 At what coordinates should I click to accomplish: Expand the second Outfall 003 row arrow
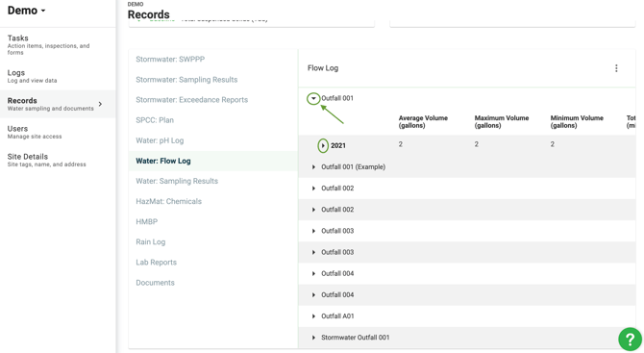tap(313, 252)
